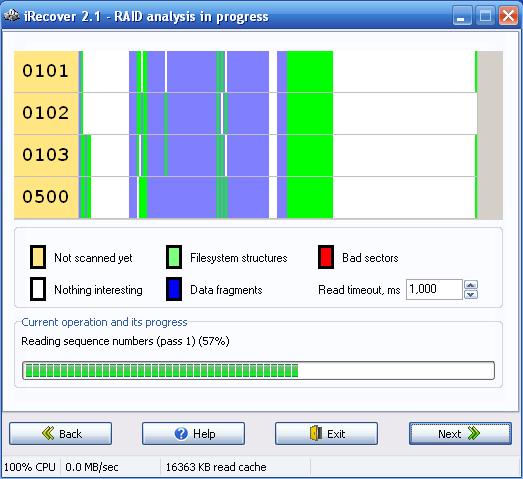
Task: Click the green analysis progress bar
Action: coord(258,370)
